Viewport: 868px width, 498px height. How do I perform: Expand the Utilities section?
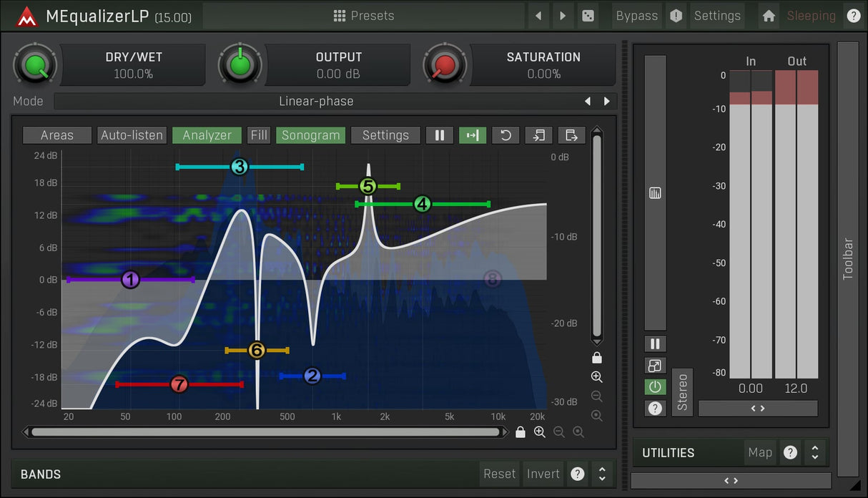(x=814, y=452)
